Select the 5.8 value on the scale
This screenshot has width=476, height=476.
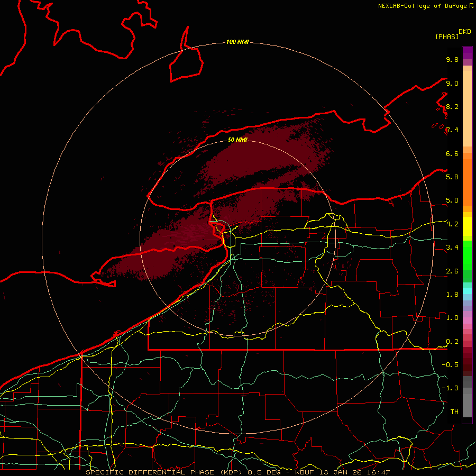(x=452, y=177)
